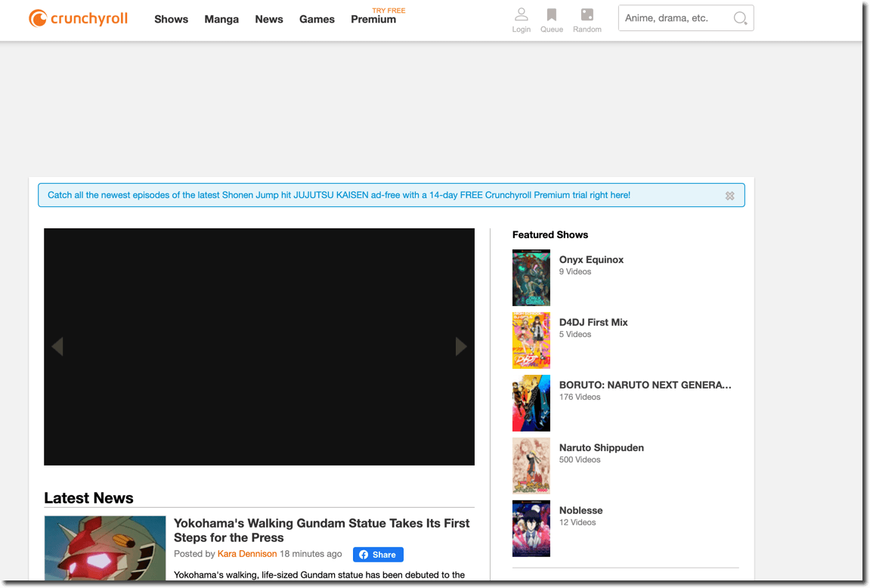Open the D4DJ First Mix poster thumbnail
Image resolution: width=870 pixels, height=588 pixels.
coord(531,341)
